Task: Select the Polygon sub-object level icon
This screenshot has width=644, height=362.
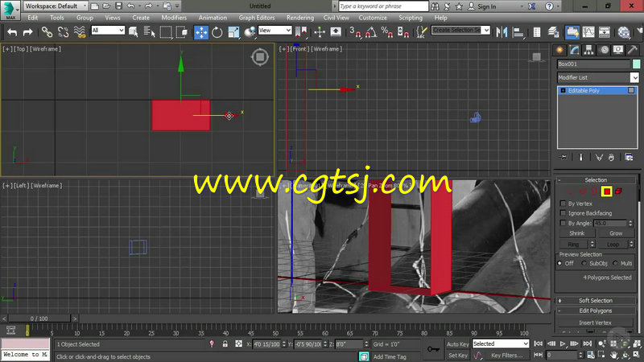Action: point(607,191)
